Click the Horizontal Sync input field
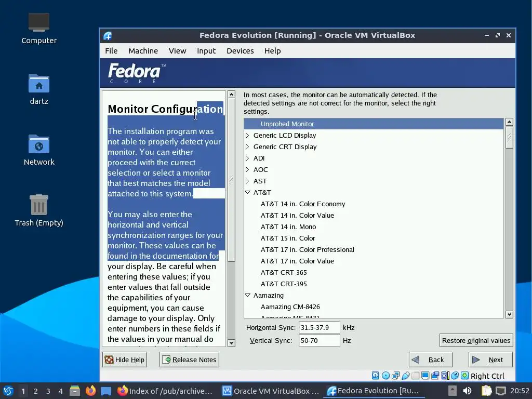 [320, 327]
